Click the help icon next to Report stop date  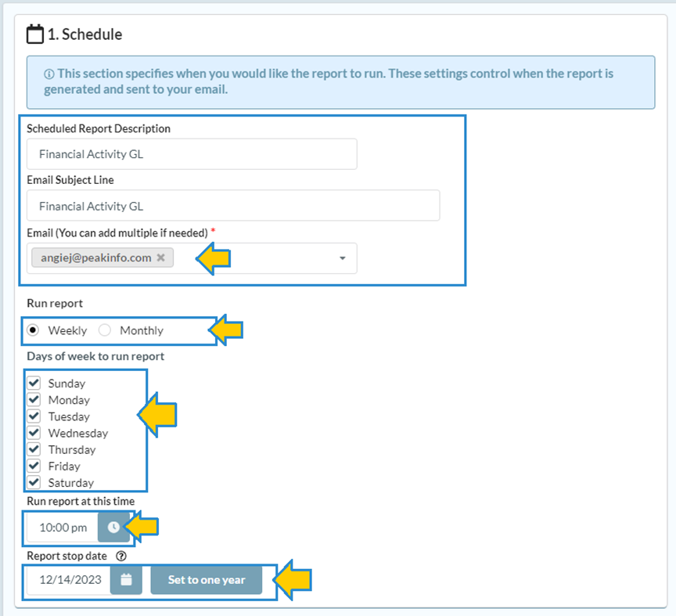pyautogui.click(x=121, y=557)
